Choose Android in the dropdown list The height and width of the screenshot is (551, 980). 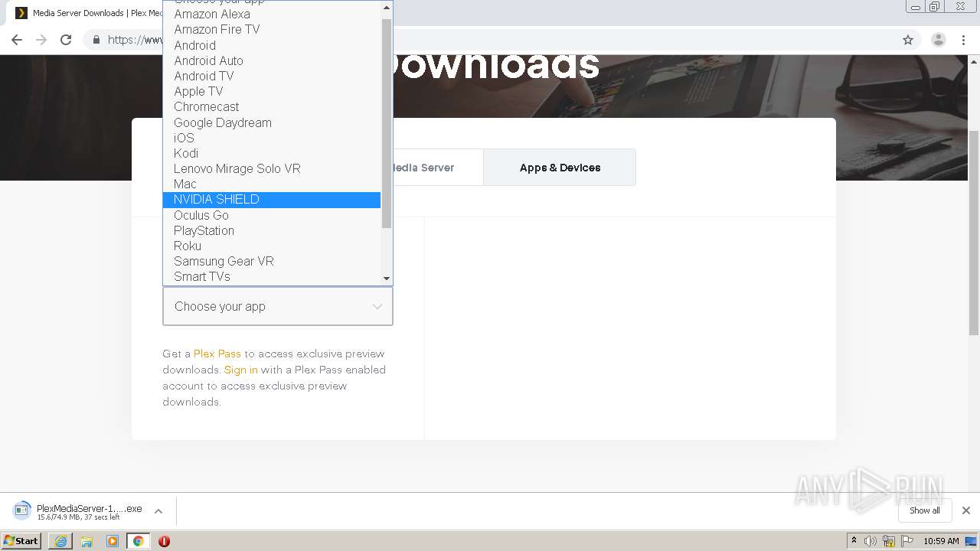[272, 45]
